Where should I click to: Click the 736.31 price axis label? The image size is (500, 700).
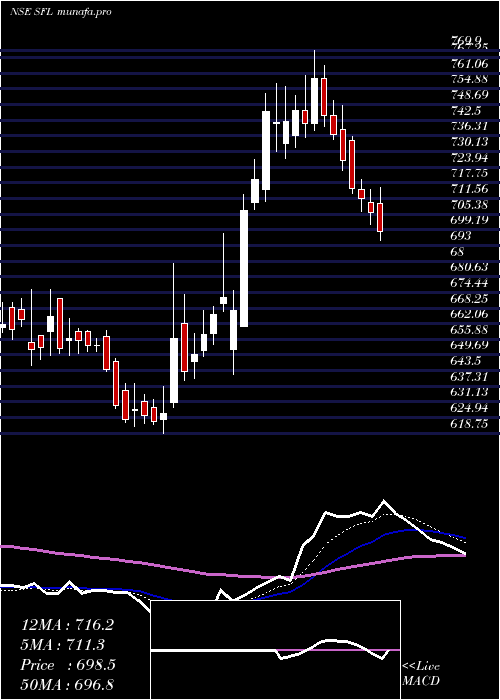point(469,126)
